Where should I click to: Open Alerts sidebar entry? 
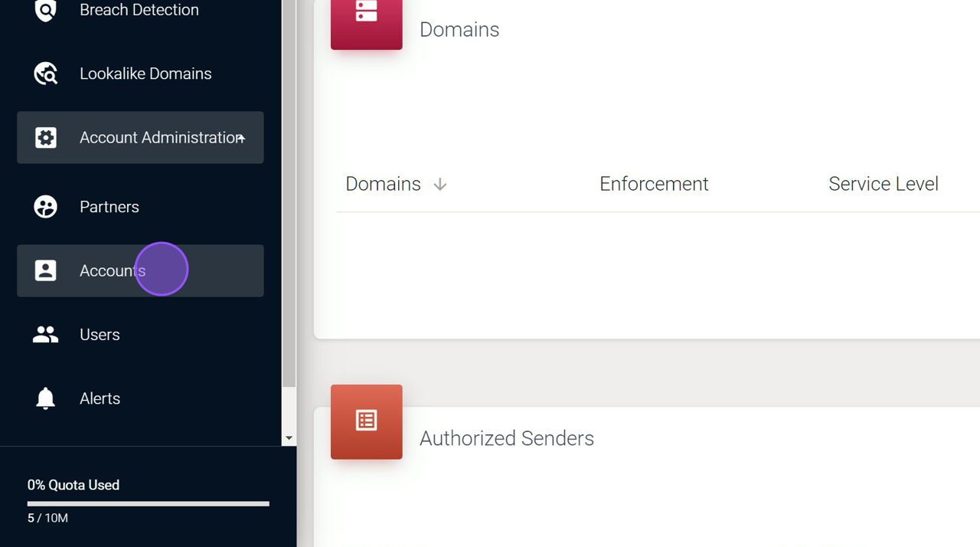tap(100, 398)
